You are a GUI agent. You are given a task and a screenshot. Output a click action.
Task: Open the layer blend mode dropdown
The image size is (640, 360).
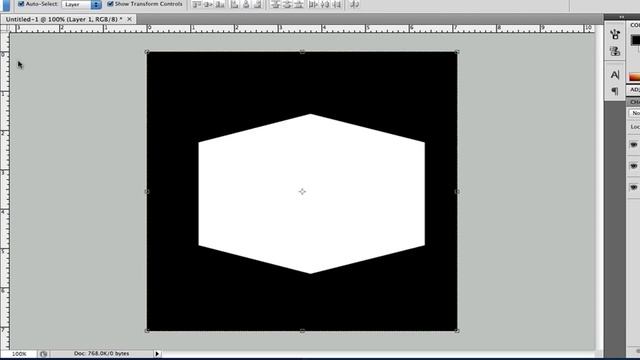(634, 113)
